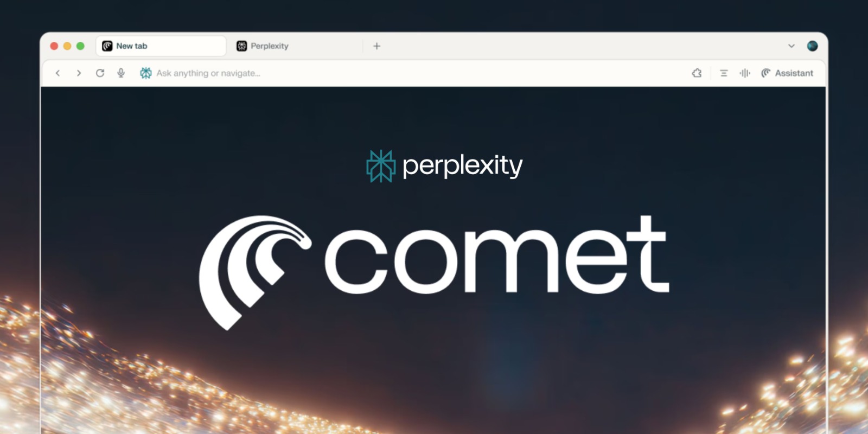The height and width of the screenshot is (434, 868).
Task: Open the list lines icon in the toolbar
Action: [724, 73]
